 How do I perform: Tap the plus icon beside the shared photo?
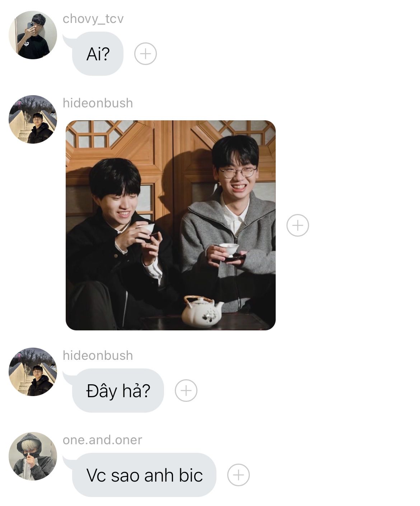(298, 225)
